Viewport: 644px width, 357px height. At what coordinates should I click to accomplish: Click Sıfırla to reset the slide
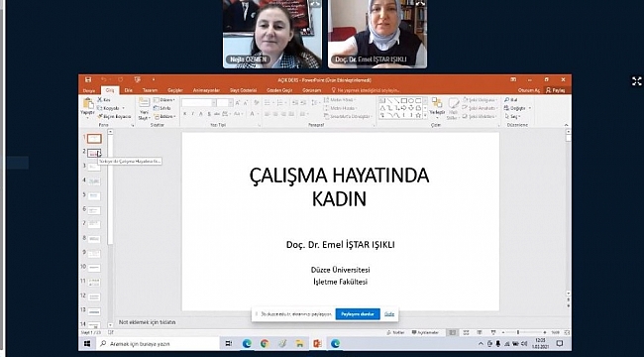click(162, 108)
